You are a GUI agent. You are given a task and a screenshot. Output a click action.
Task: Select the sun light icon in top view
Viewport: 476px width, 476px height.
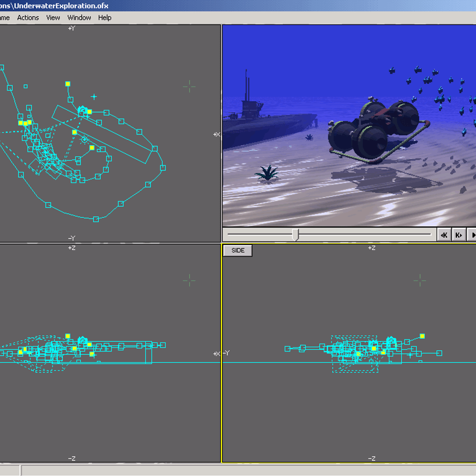pos(84,140)
